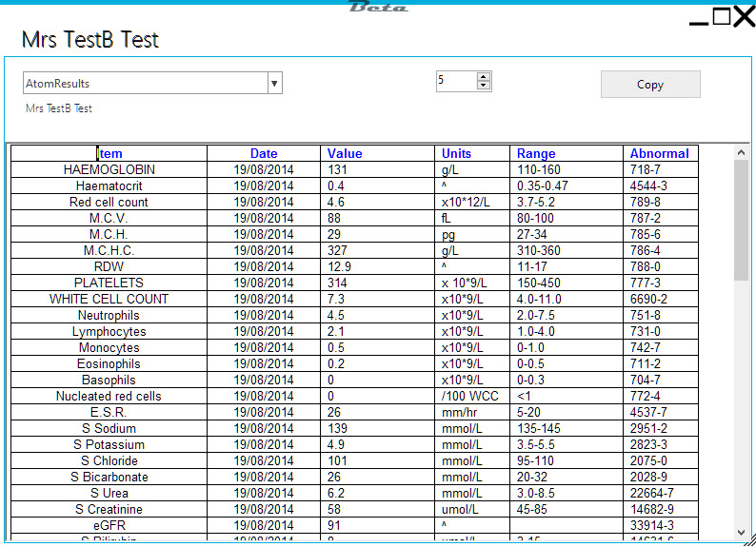Click the Abnormal column header

click(x=661, y=153)
